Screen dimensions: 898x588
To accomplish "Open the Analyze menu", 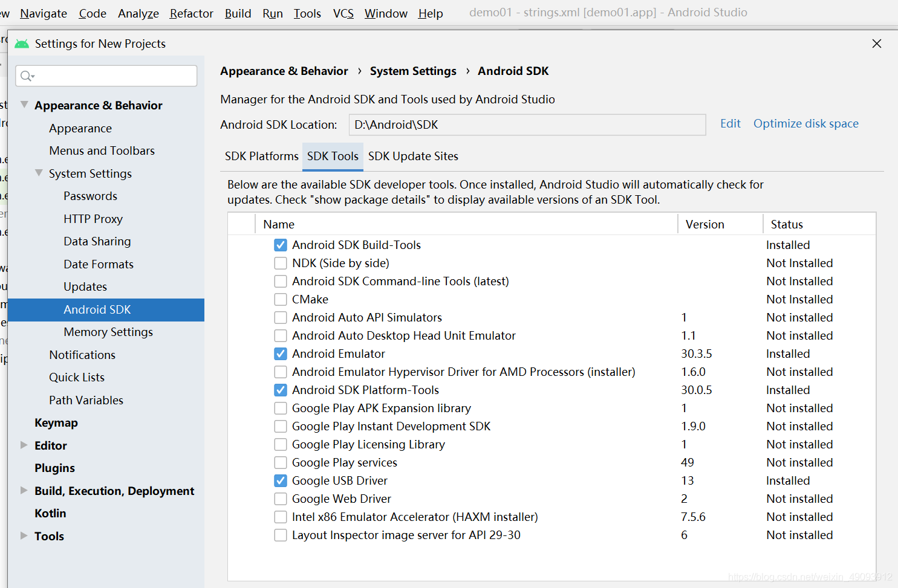I will (x=138, y=13).
